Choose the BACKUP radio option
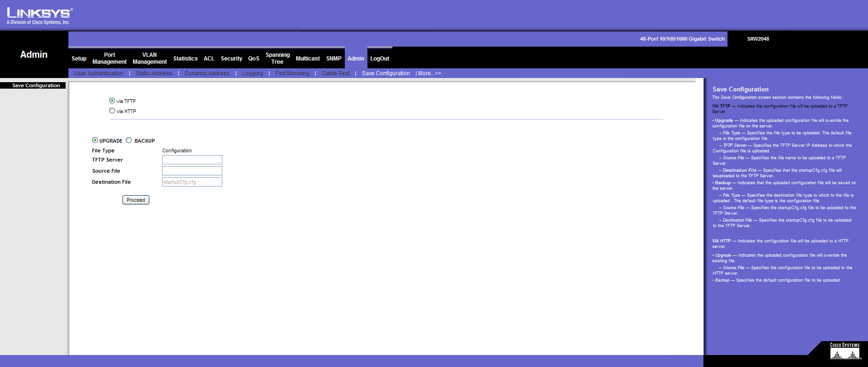The image size is (868, 367). click(x=129, y=140)
